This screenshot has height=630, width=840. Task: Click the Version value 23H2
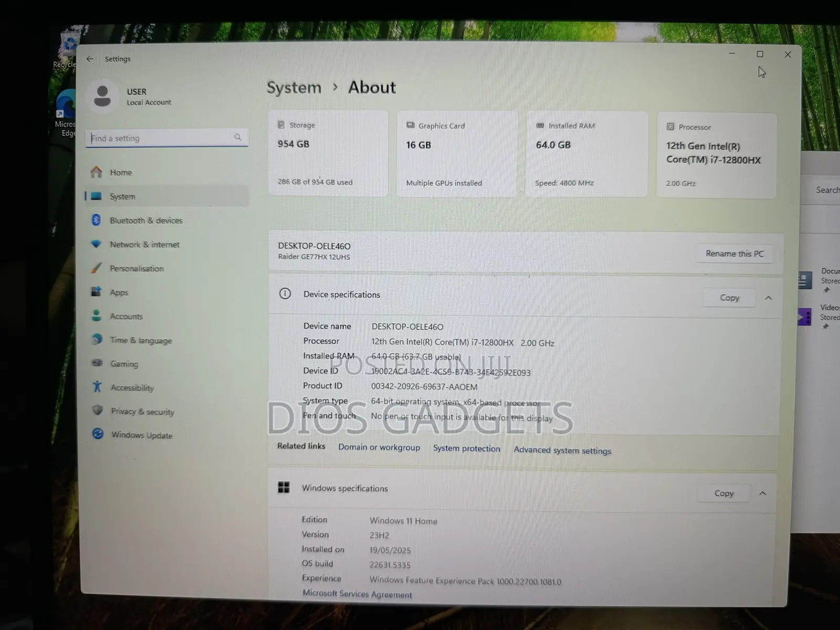pyautogui.click(x=379, y=535)
